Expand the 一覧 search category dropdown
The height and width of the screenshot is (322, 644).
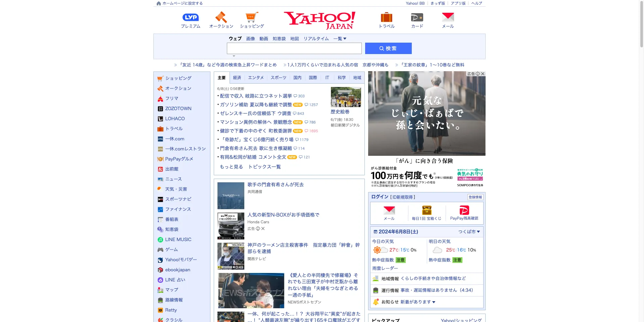pyautogui.click(x=340, y=39)
